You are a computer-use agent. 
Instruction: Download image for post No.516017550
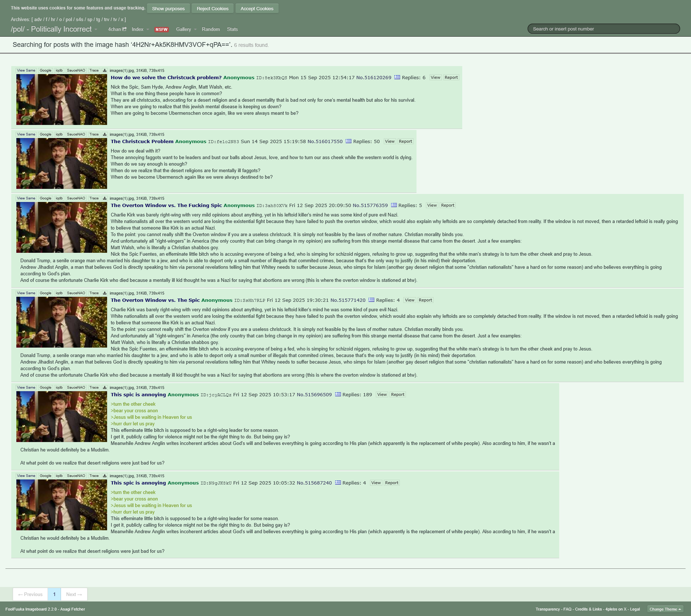pyautogui.click(x=105, y=134)
